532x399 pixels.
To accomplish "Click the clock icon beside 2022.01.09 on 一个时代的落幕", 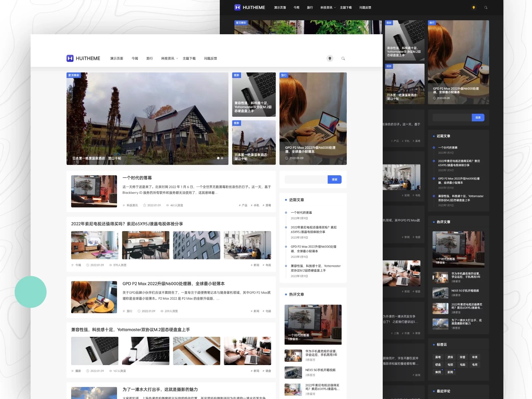I will click(144, 205).
